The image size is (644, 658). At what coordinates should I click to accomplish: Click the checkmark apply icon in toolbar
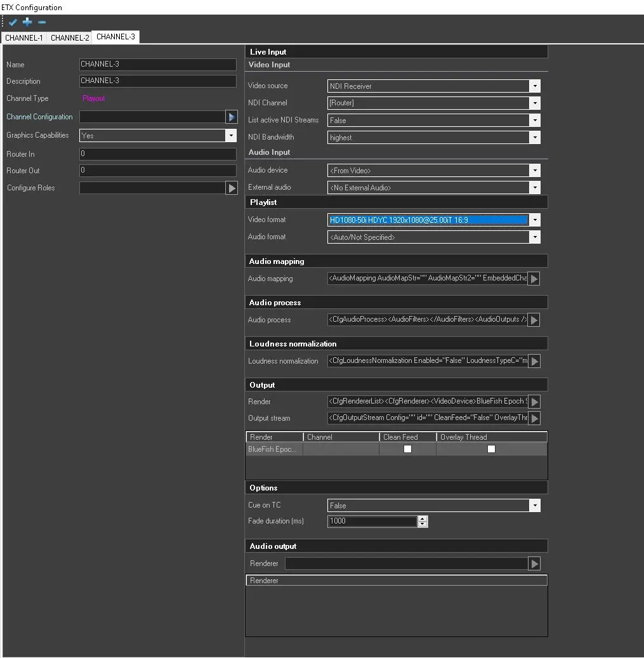click(x=13, y=22)
